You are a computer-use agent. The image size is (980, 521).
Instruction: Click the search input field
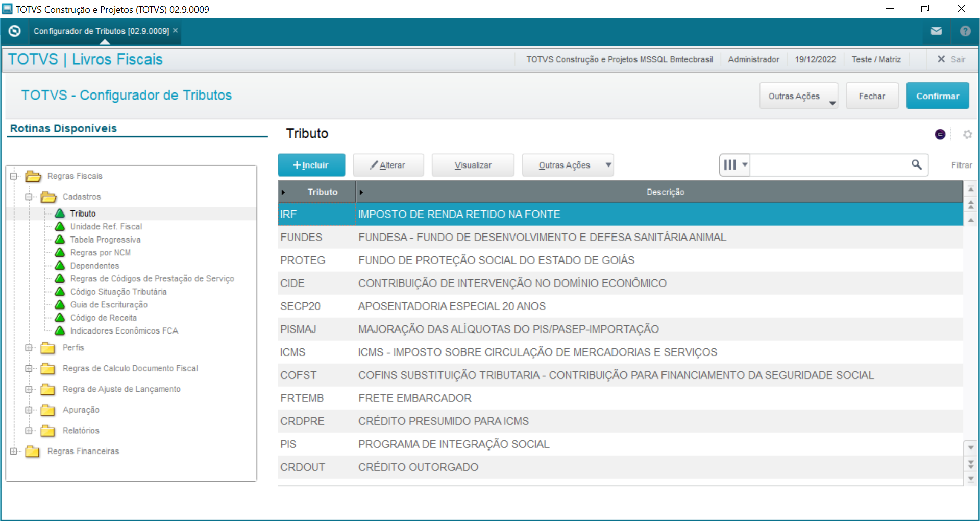[x=829, y=165]
